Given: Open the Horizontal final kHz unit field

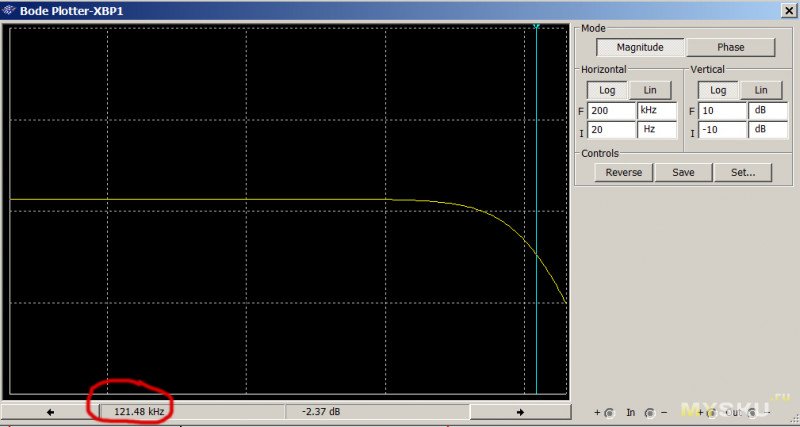Looking at the screenshot, I should coord(656,110).
